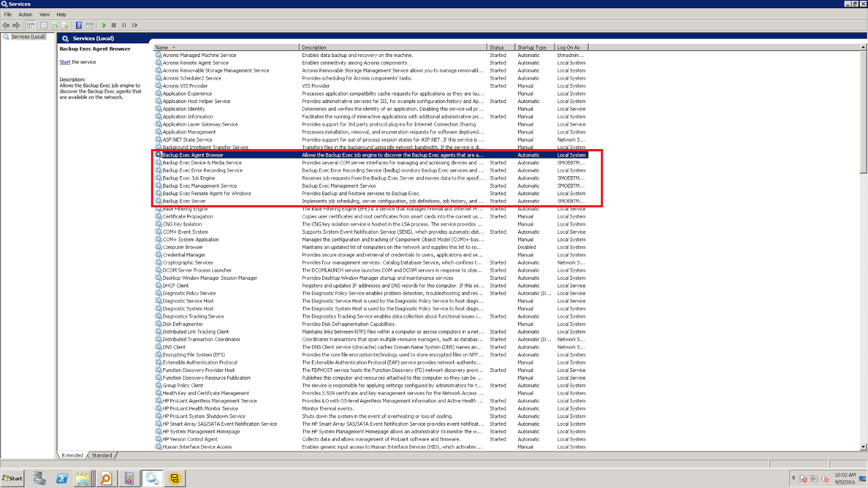Open the notebook with warning signs taskbar icon

[x=129, y=478]
